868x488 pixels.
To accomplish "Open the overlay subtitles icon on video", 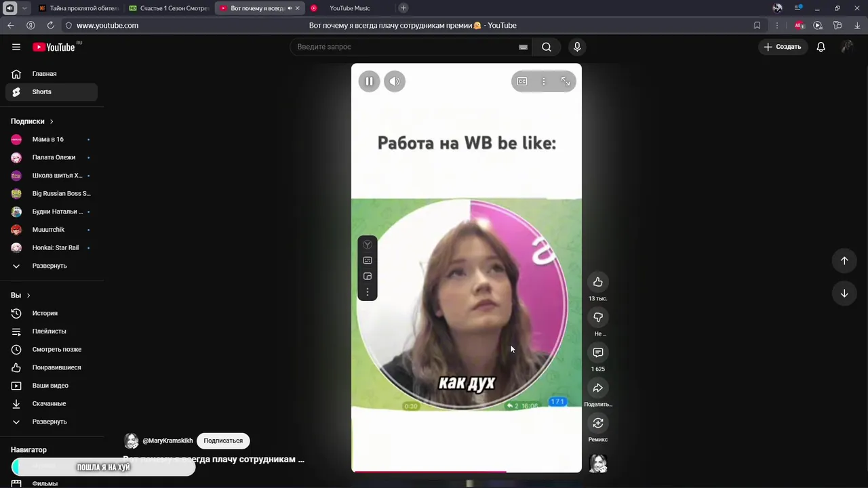I will tap(368, 260).
